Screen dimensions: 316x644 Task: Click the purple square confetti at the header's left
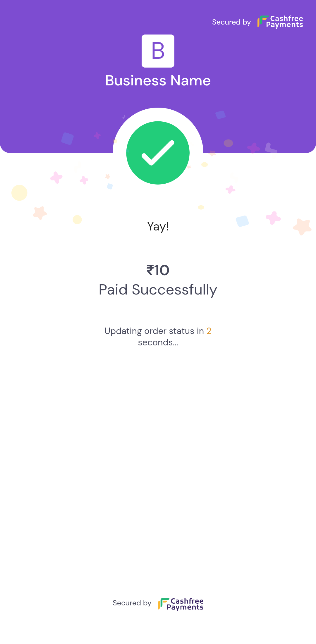point(68,138)
